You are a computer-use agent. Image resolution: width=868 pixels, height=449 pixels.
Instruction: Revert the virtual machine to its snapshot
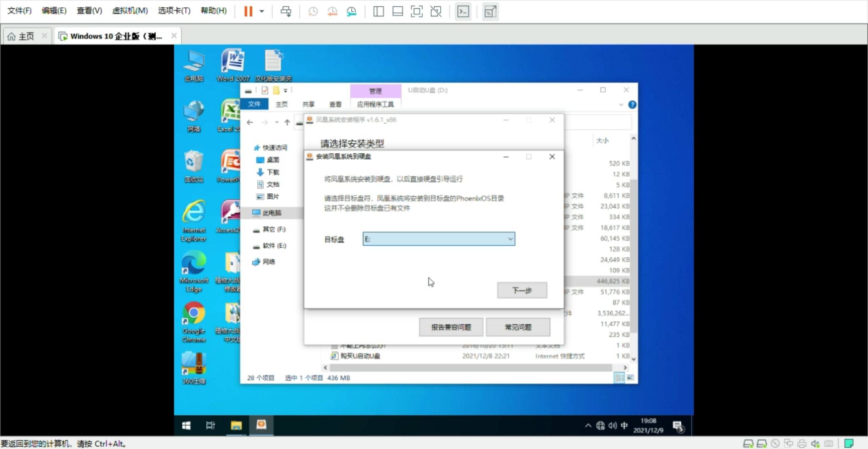[x=332, y=11]
